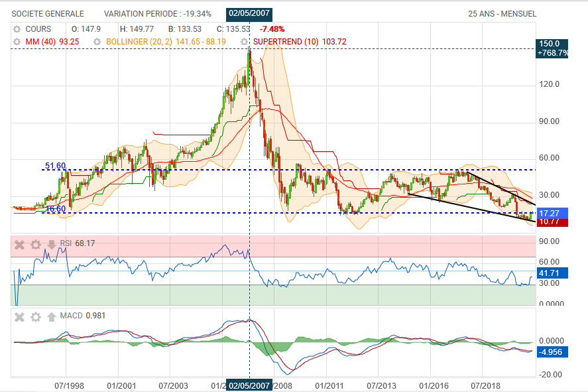The width and height of the screenshot is (588, 392).
Task: Open Supertrend indicator settings gear
Action: pyautogui.click(x=245, y=41)
